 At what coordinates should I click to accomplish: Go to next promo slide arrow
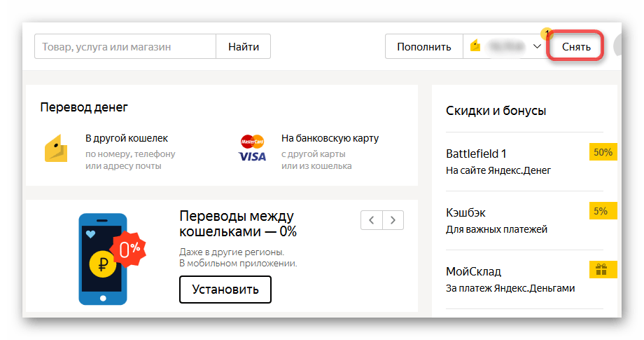tap(393, 219)
